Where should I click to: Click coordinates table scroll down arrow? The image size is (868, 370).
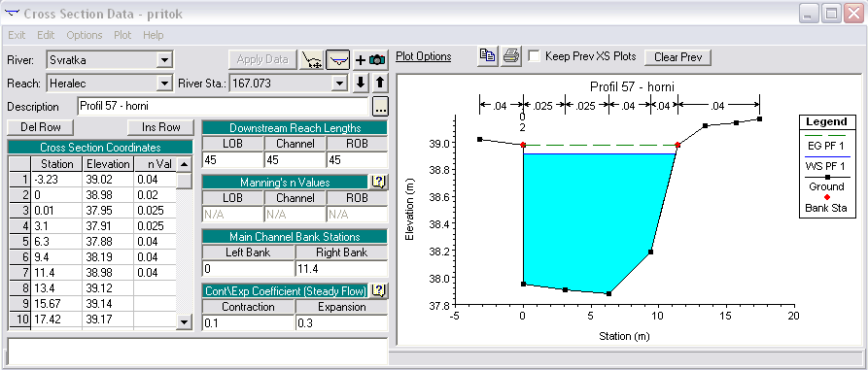[x=185, y=321]
